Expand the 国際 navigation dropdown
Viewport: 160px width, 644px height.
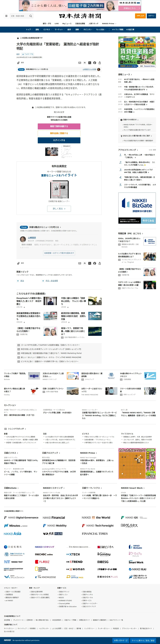point(78,29)
